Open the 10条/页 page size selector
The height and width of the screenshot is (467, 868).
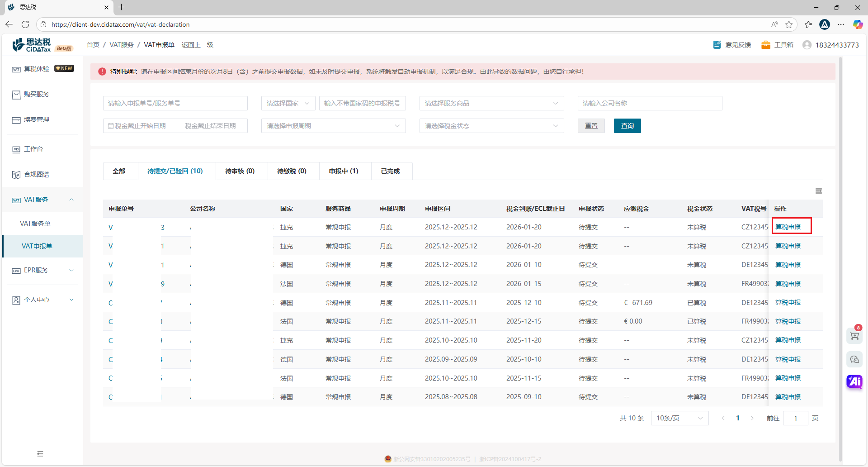click(679, 418)
